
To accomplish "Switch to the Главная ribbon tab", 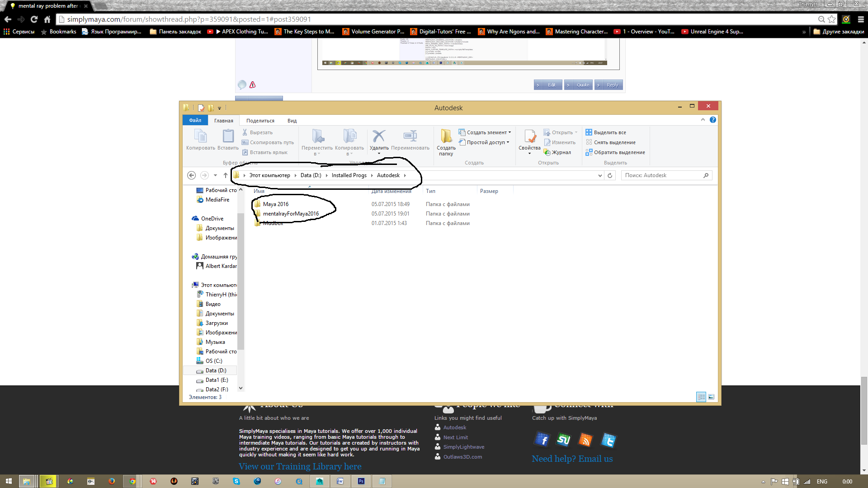I will (224, 121).
